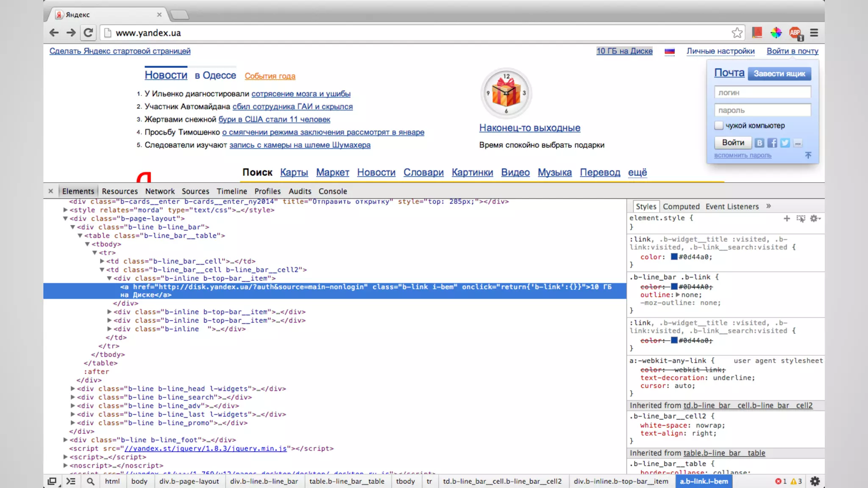
Task: Click the Войти login button
Action: [x=733, y=143]
